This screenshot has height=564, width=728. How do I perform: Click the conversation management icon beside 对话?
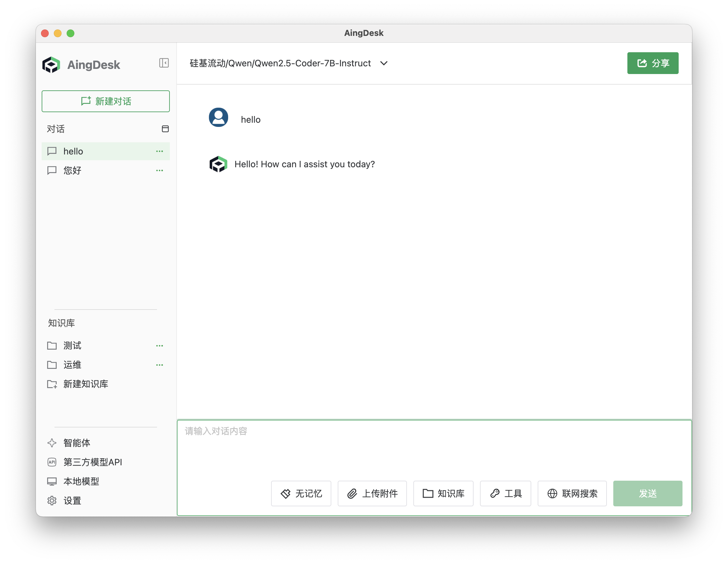point(166,129)
